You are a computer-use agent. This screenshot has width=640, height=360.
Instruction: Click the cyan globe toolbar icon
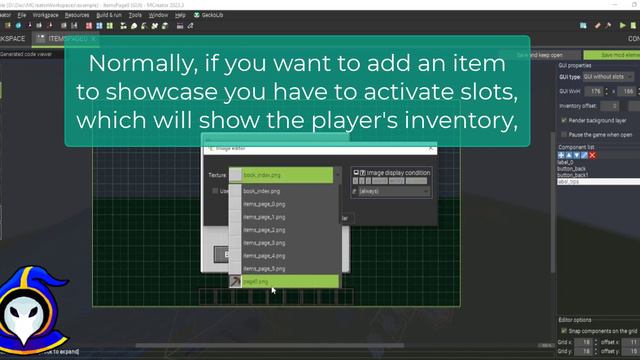(x=18, y=26)
